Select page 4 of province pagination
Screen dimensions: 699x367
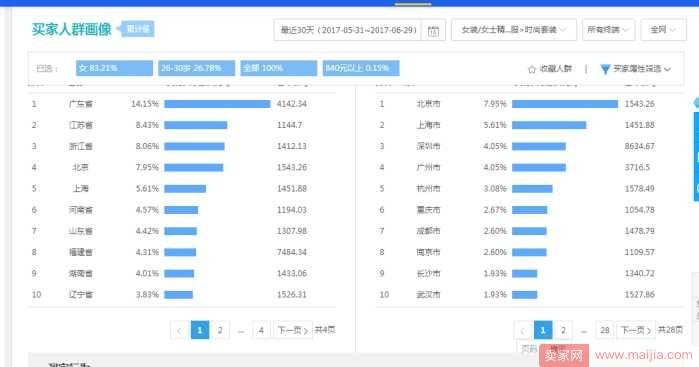(261, 330)
